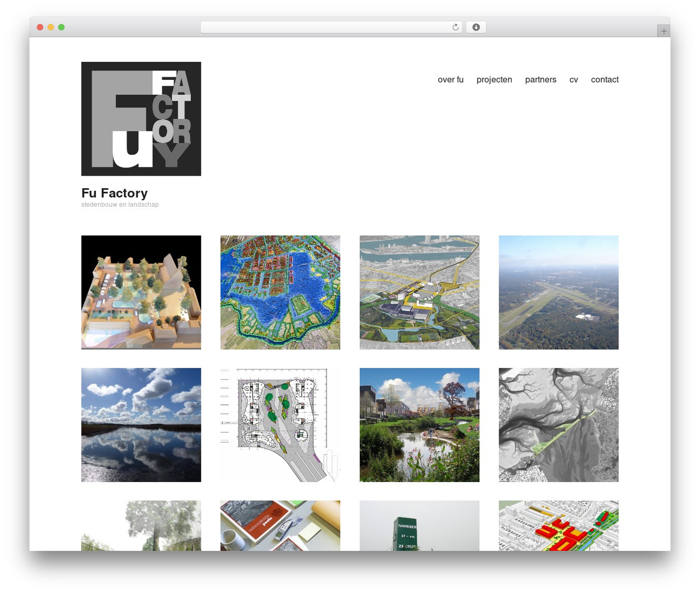Open the grayscale river delta map thumbnail

click(558, 425)
